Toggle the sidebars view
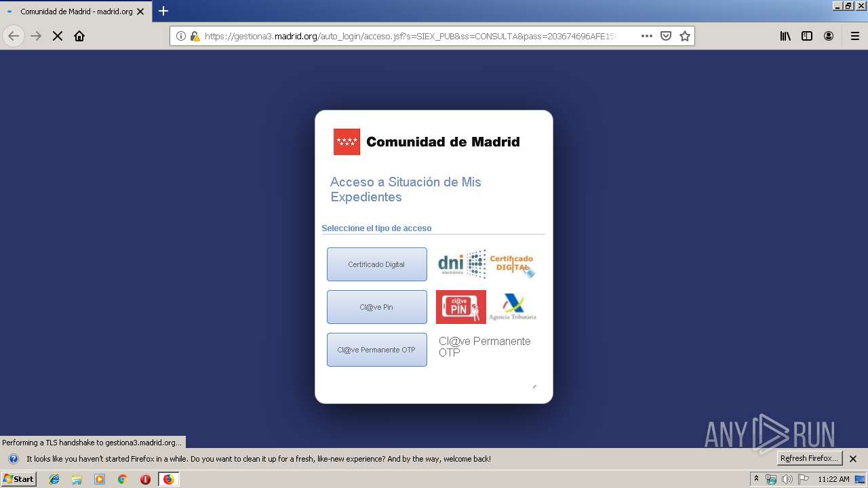Viewport: 868px width, 488px height. click(x=807, y=36)
